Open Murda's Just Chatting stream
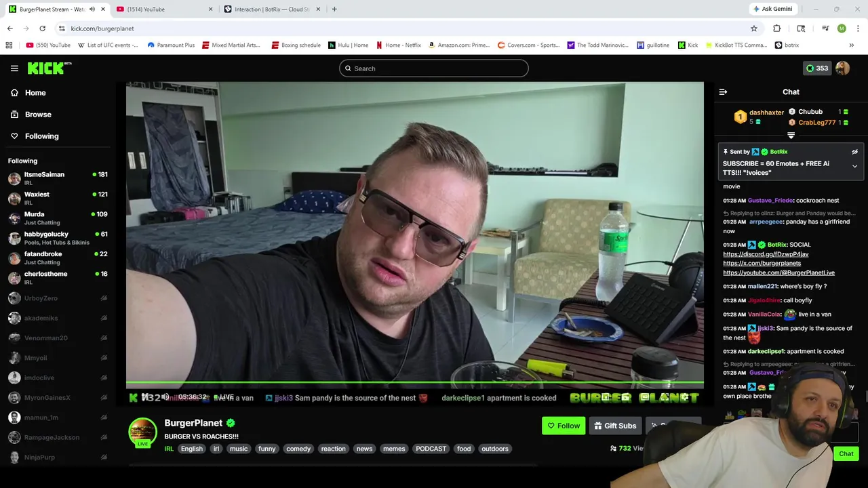 (x=58, y=218)
